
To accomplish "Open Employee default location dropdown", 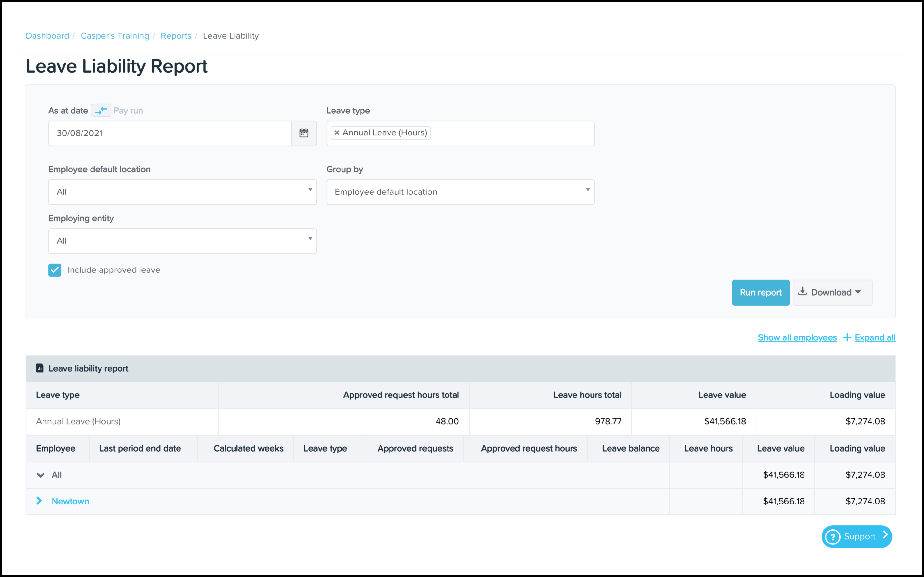I will coord(182,192).
